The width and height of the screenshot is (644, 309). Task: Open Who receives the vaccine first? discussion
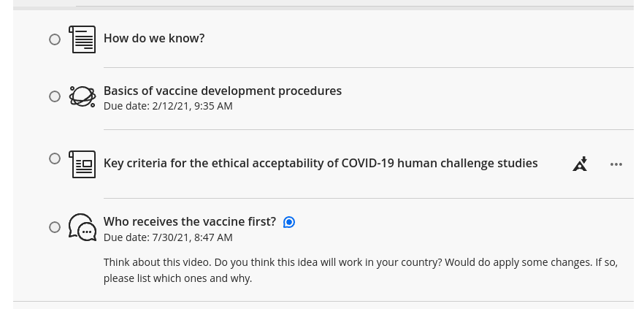coord(190,221)
